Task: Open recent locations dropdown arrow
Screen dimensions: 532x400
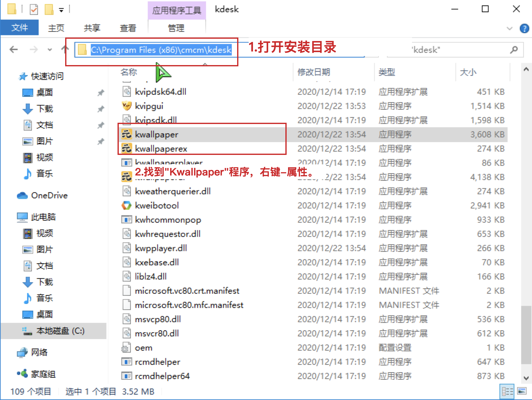Action: click(49, 50)
